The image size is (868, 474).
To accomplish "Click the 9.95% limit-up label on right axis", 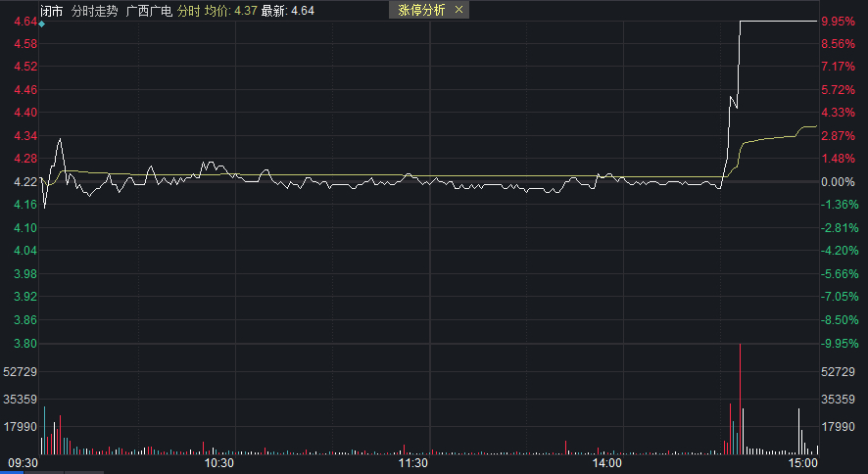I will tap(839, 21).
